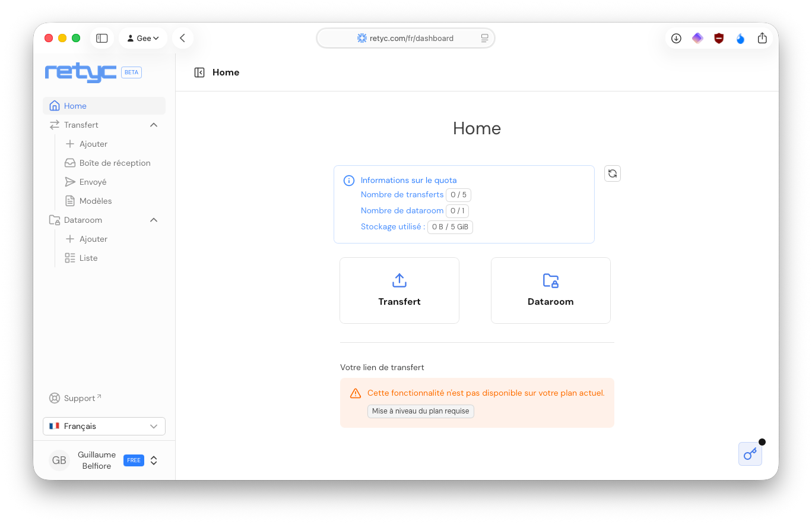Screen dimensions: 812x524
Task: Click the reader view icon in address bar
Action: pos(484,38)
